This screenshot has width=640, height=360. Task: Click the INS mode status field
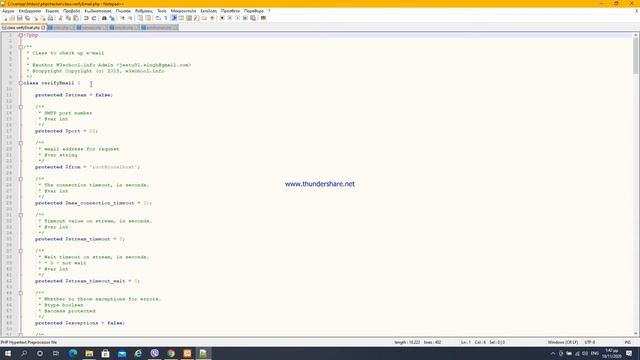tap(628, 342)
